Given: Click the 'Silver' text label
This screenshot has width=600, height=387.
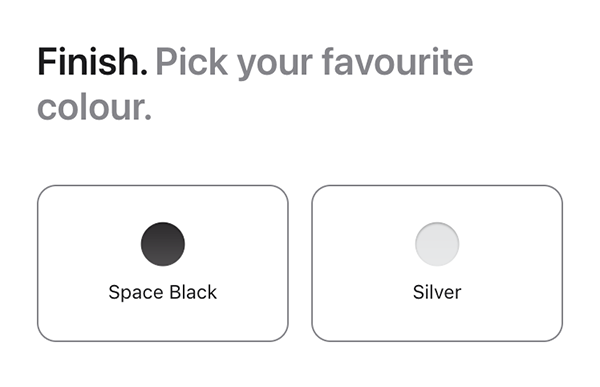Looking at the screenshot, I should (x=437, y=292).
